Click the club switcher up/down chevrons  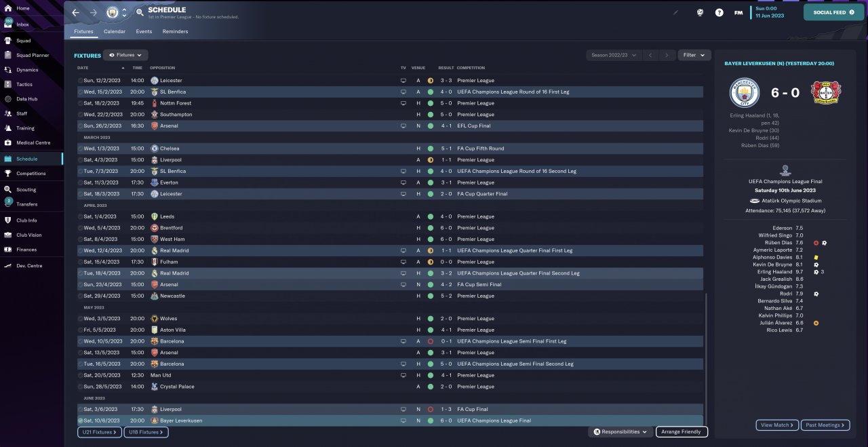coord(124,12)
